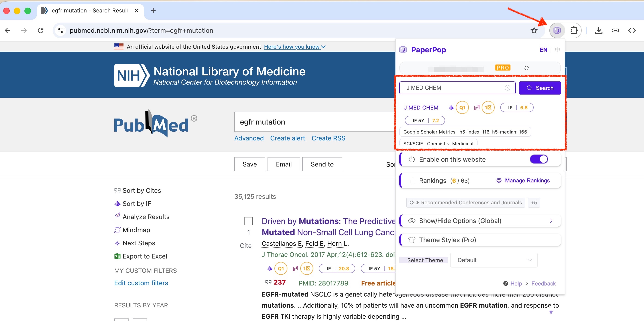
Task: Open the browser Extensions puzzle icon
Action: coord(574,30)
